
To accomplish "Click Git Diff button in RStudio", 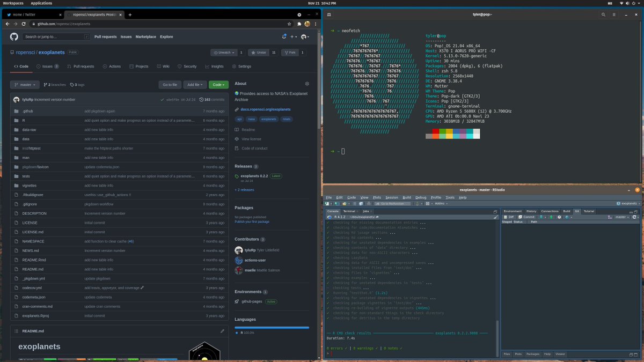I will point(509,217).
